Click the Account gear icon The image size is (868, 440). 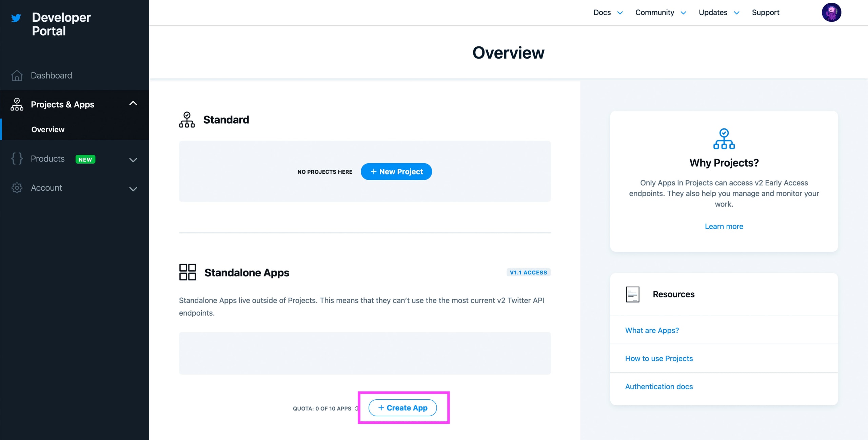(x=17, y=188)
